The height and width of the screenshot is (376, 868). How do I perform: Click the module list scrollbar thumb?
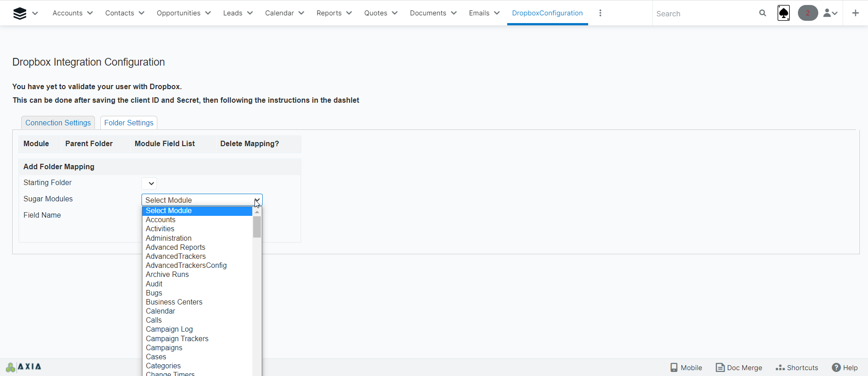pyautogui.click(x=257, y=227)
